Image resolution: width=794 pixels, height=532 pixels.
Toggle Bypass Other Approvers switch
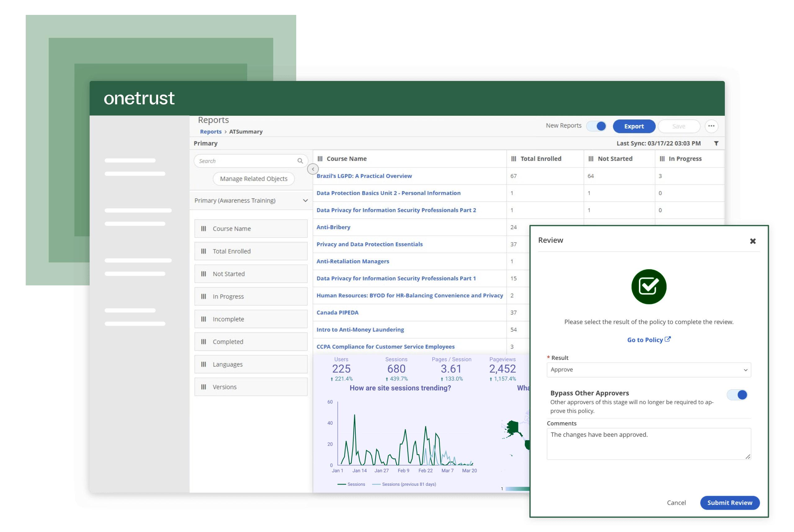tap(737, 395)
